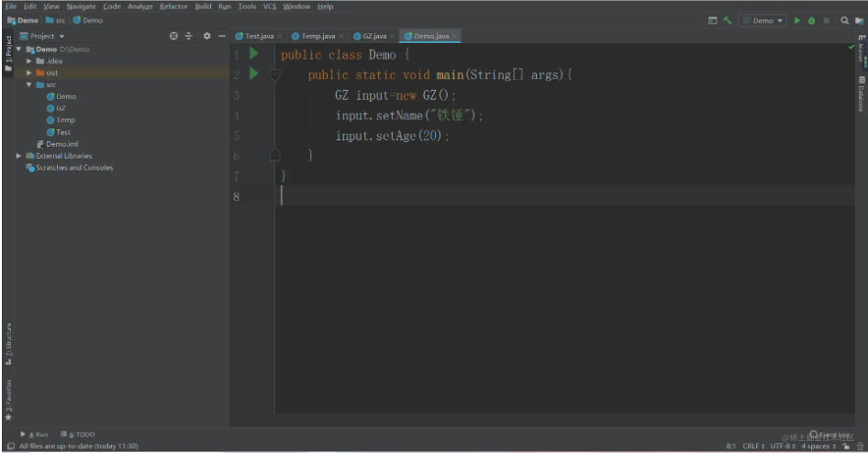Click the inspector face icon in status bar
Screen dimensions: 868x453
coord(861,446)
